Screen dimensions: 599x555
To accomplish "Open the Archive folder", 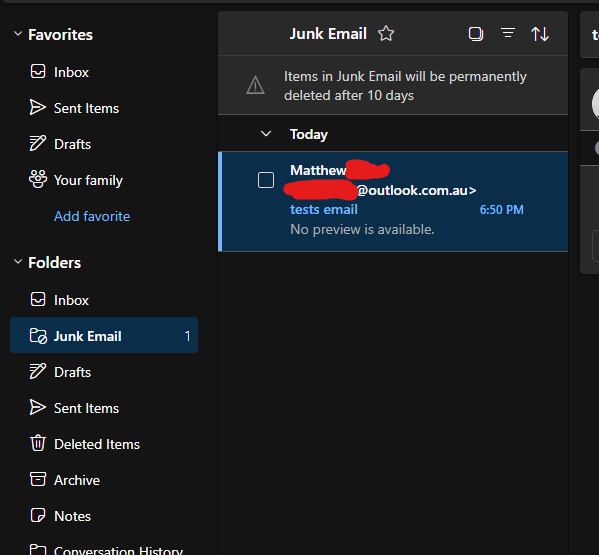I will tap(104, 480).
